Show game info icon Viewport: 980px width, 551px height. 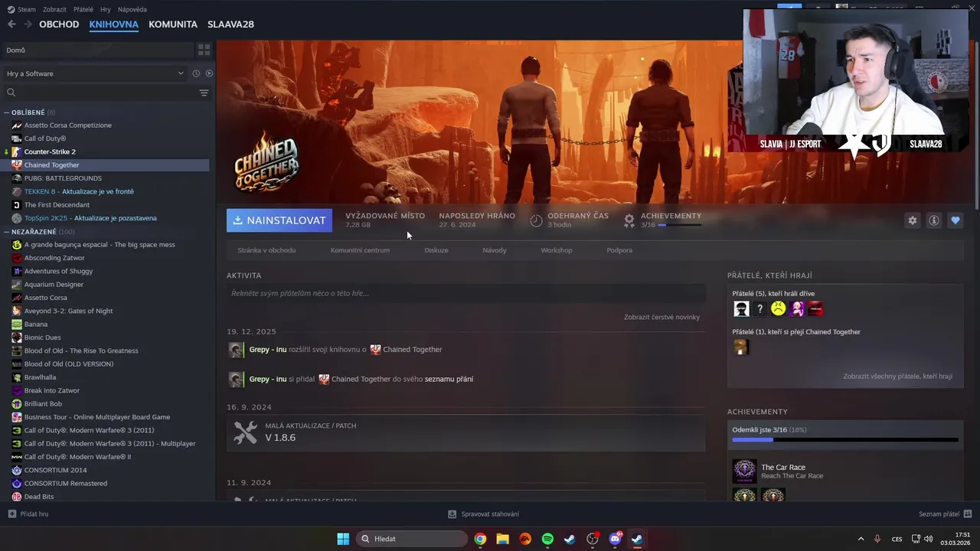[934, 220]
